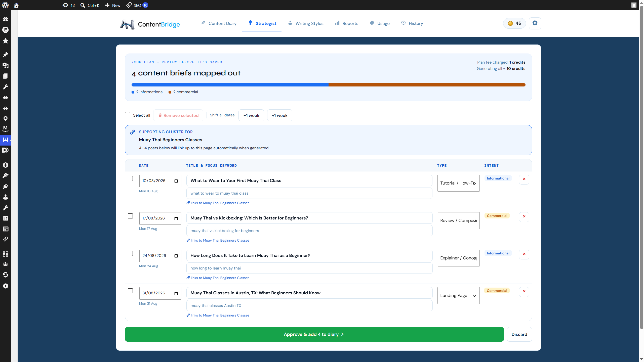Select the Austin TX classes row checkbox
The image size is (644, 362).
tap(130, 291)
